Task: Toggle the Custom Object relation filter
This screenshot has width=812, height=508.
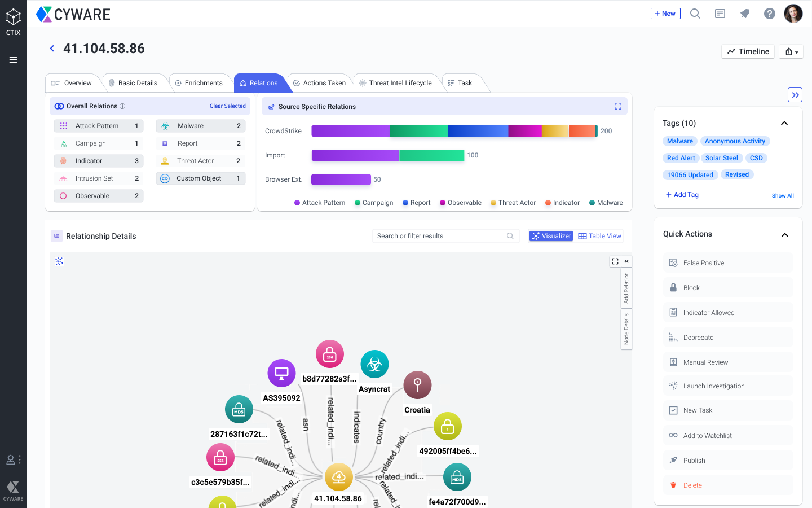Action: [x=200, y=178]
